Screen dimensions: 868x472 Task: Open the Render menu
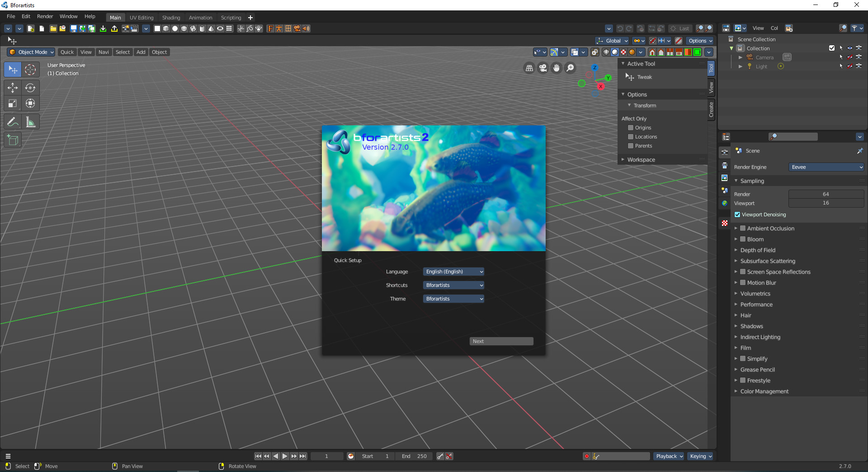[x=45, y=16]
